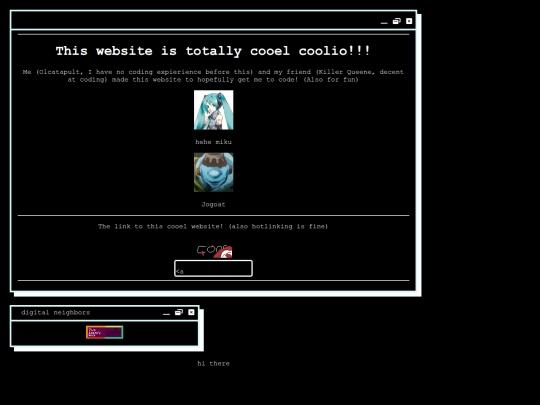Click the intro paragraph mentioning Killer Queene

point(213,76)
